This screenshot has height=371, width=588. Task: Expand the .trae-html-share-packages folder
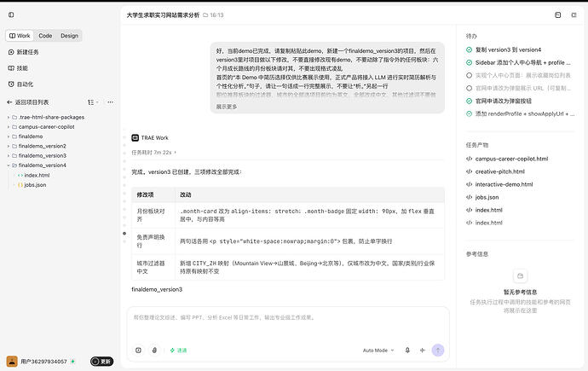9,118
